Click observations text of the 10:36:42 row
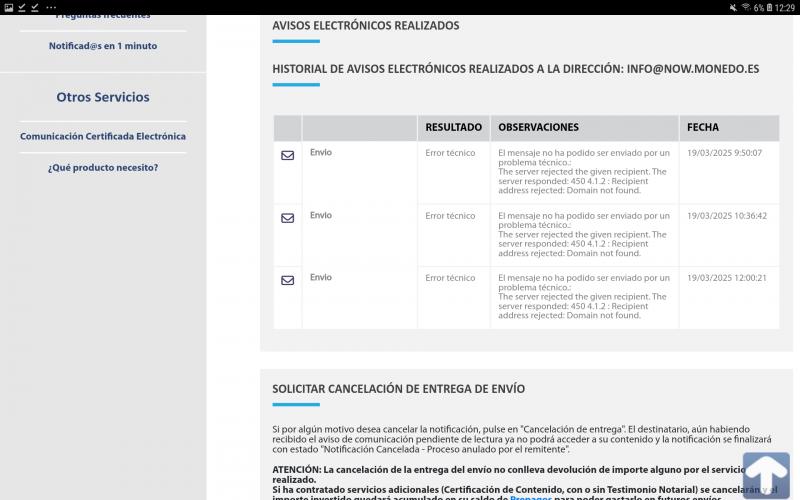The height and width of the screenshot is (500, 800). (584, 234)
